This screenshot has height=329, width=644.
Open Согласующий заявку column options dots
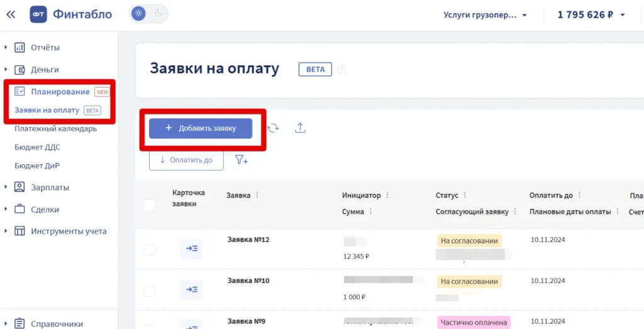515,211
